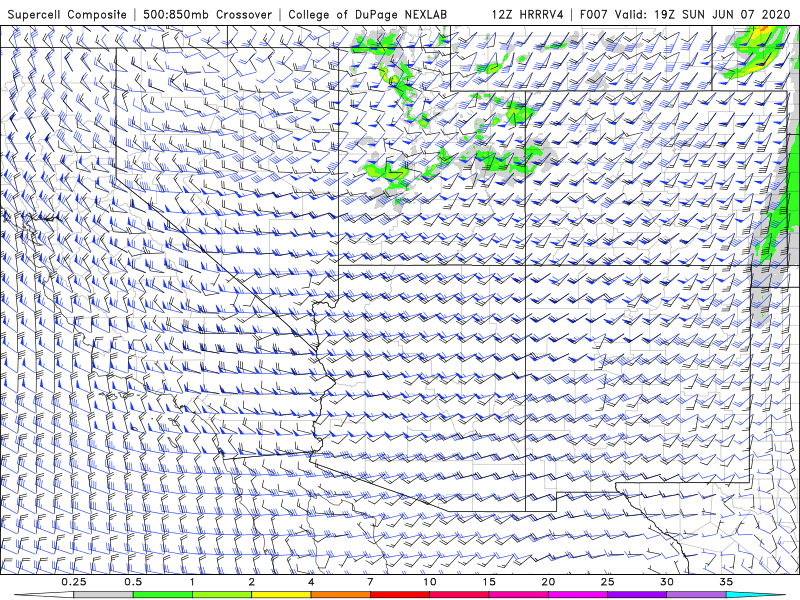Image resolution: width=800 pixels, height=600 pixels.
Task: Select the gray 0.25–0.5 legend swatch
Action: pos(104,595)
